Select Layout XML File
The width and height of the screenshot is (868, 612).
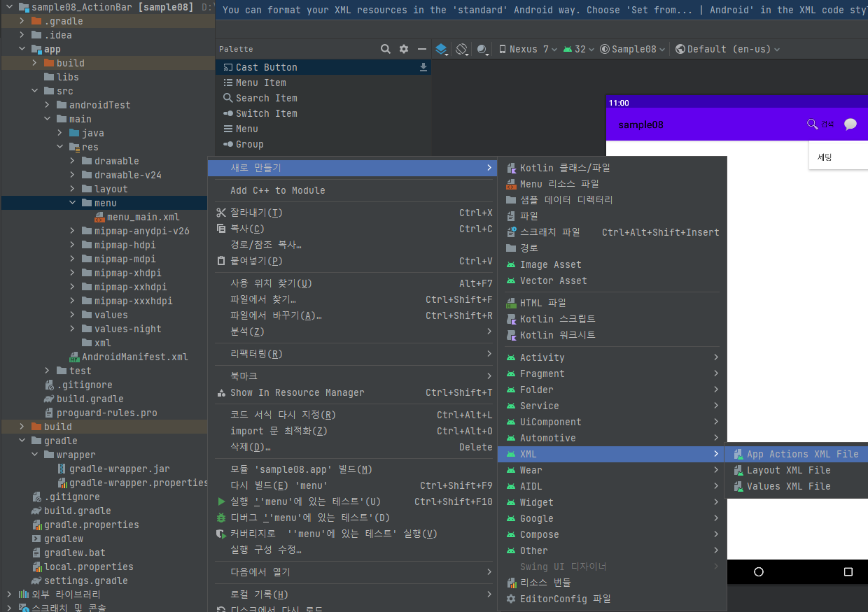point(797,470)
